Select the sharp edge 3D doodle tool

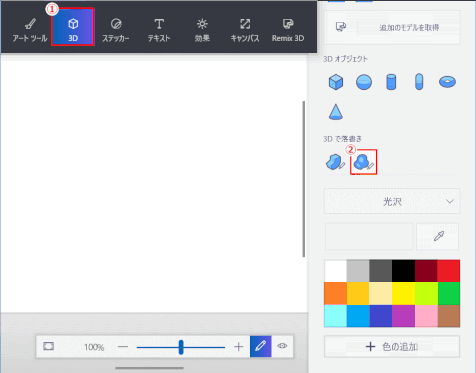(x=335, y=162)
